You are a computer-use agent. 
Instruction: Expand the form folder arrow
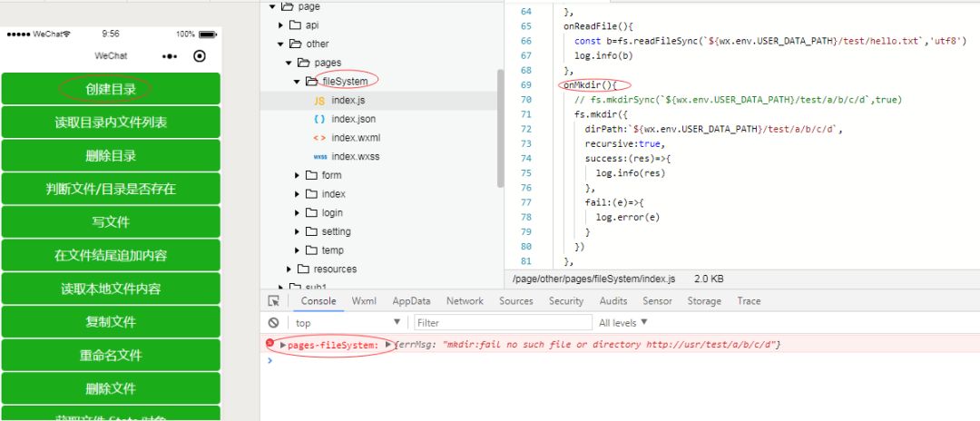[x=297, y=175]
